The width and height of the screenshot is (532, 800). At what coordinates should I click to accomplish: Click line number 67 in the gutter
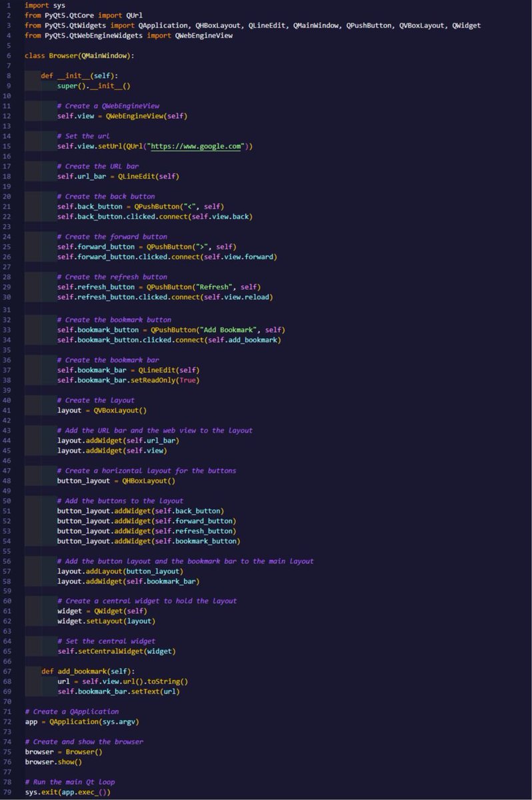click(x=7, y=671)
